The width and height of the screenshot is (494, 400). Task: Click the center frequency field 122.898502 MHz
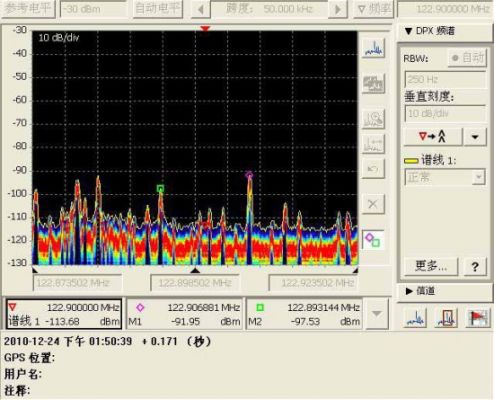[x=195, y=283]
